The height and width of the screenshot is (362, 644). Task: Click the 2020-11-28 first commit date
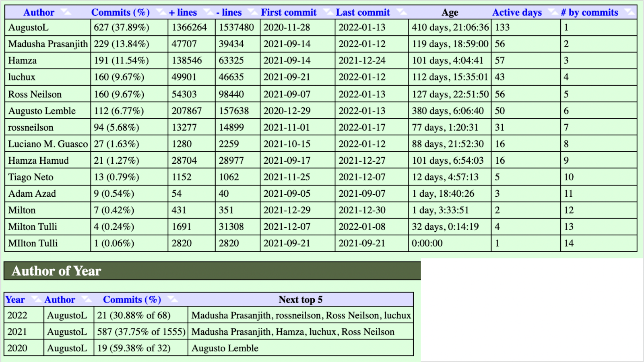[287, 27]
